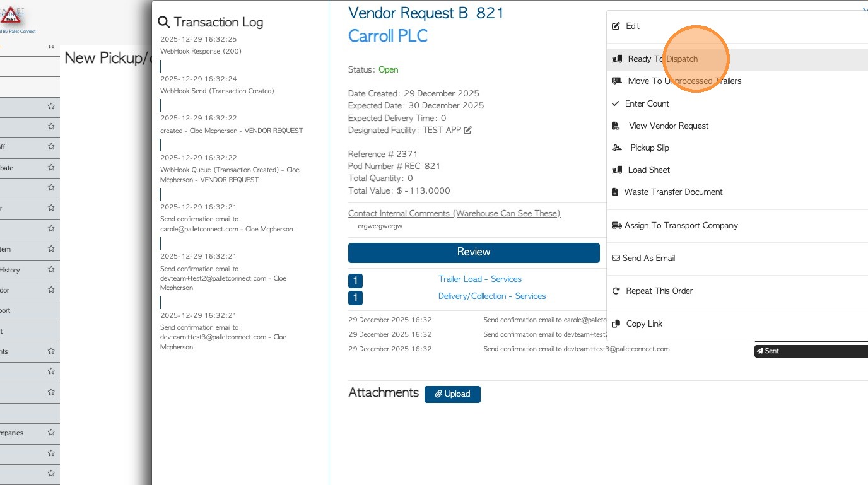
Task: Click the edit icon next to TEST APP
Action: (467, 131)
